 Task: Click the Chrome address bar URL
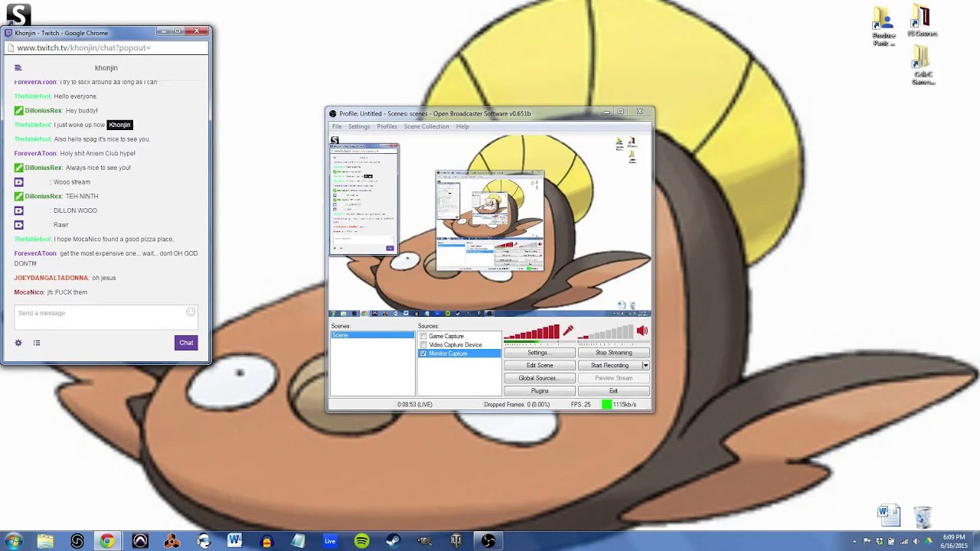pyautogui.click(x=83, y=47)
